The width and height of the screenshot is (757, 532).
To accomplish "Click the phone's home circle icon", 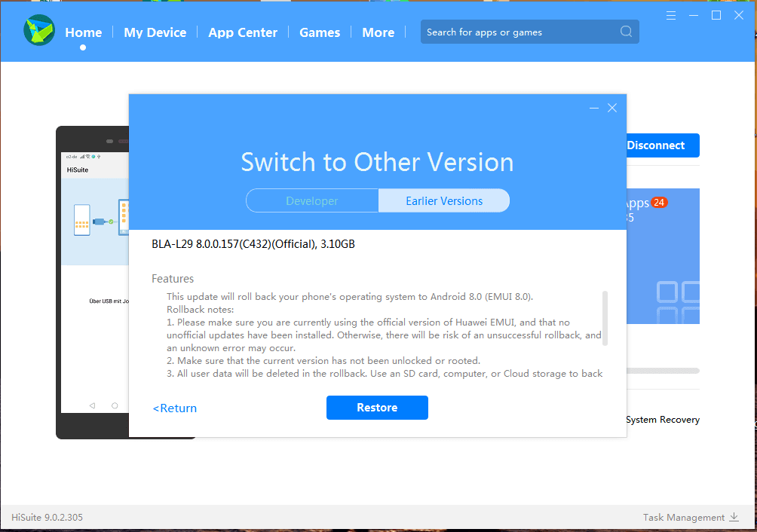I will (115, 405).
